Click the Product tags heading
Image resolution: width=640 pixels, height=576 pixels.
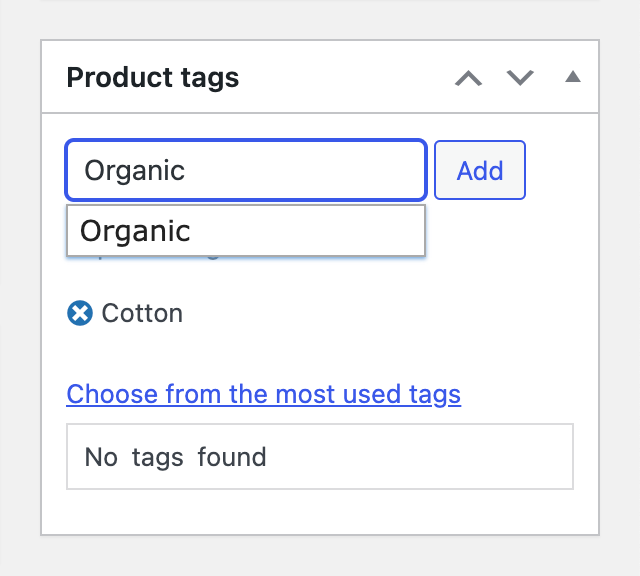153,77
